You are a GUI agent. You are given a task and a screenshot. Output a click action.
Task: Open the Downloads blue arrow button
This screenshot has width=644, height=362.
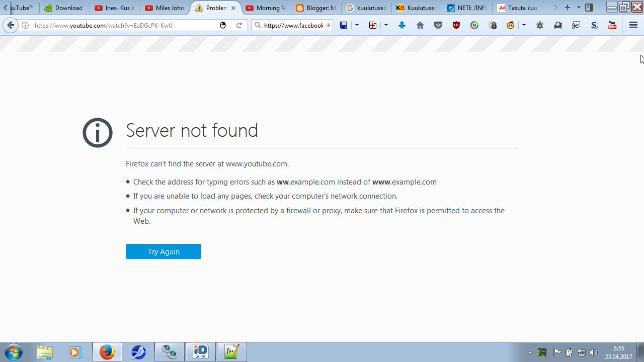click(x=402, y=25)
